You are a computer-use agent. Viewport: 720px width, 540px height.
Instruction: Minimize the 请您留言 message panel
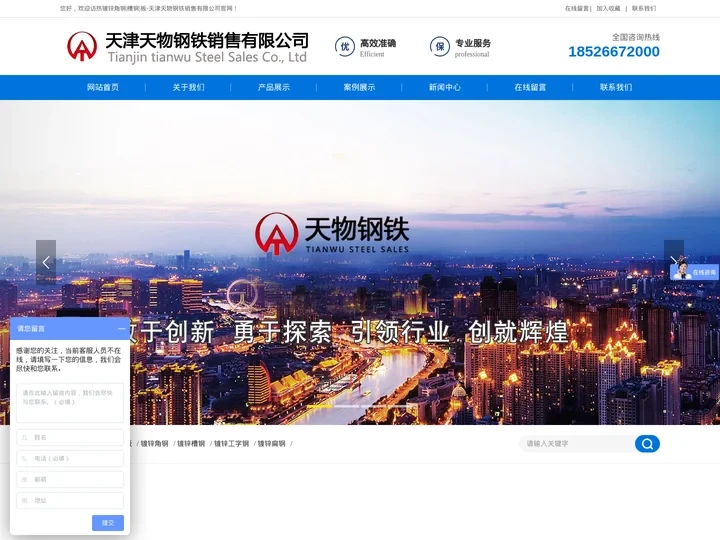(x=121, y=329)
